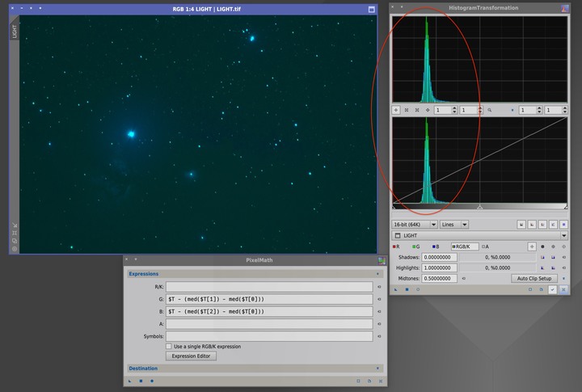The image size is (582, 392).
Task: Collapse the Expressions section in PixelMath
Action: click(x=377, y=274)
